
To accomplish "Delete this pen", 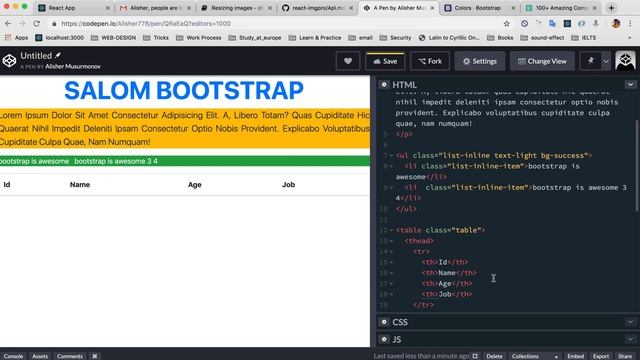I will click(x=494, y=356).
